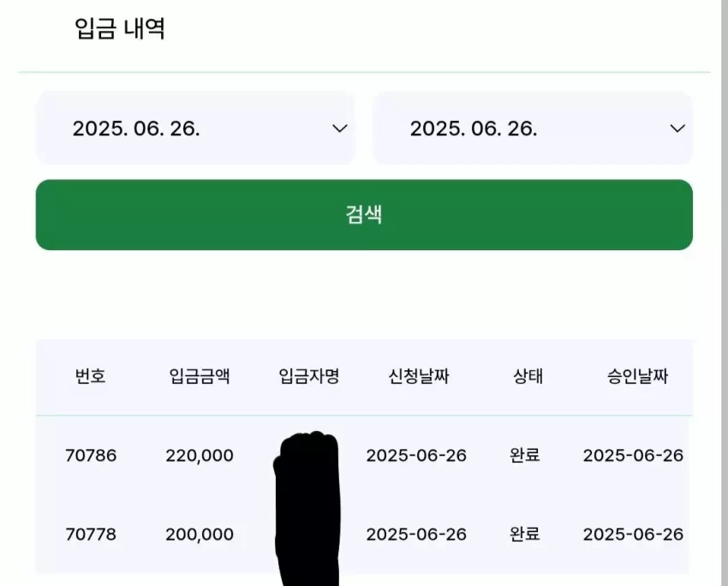Click 완료 status in row 70778

pyautogui.click(x=525, y=534)
